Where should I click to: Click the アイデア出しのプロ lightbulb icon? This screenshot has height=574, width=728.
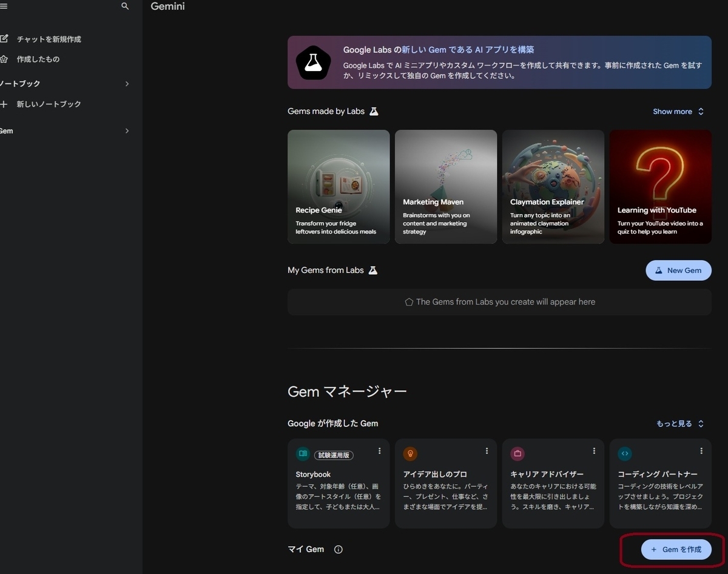(x=410, y=453)
